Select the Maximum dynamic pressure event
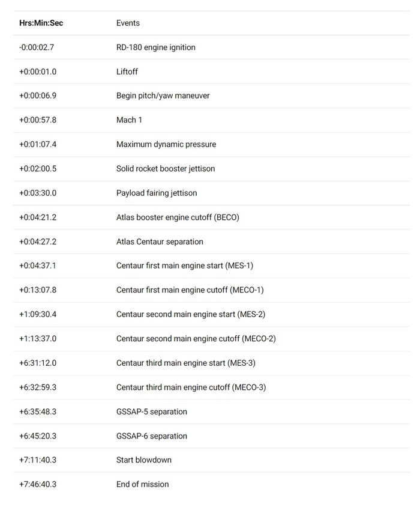 (166, 144)
